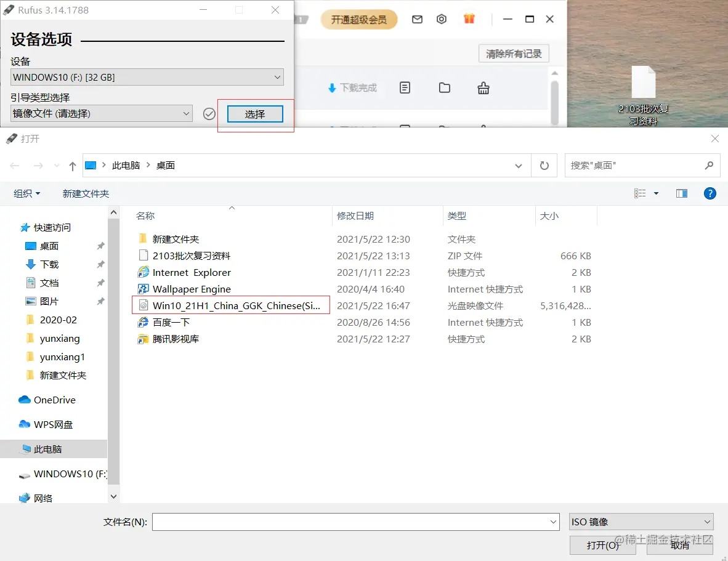Open the view options dropdown arrow
Screen dimensions: 728x561
656,193
